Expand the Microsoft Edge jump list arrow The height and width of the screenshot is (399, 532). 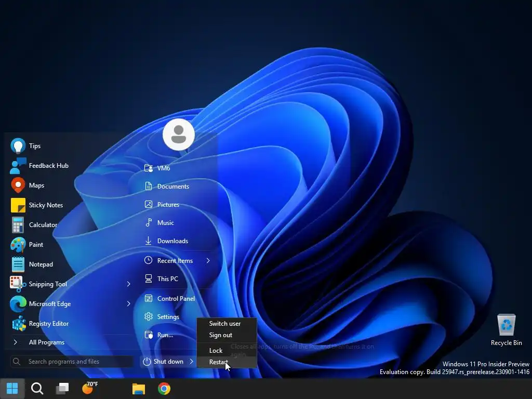click(x=129, y=303)
